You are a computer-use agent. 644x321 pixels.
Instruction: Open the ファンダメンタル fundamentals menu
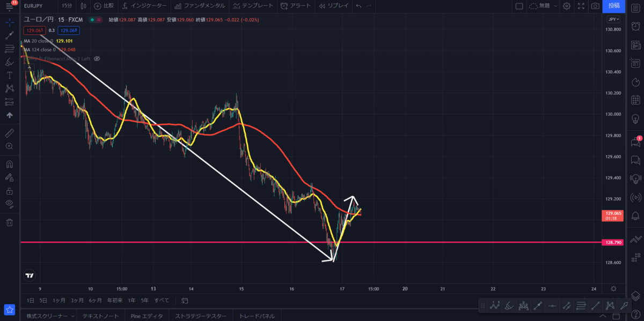[x=200, y=6]
